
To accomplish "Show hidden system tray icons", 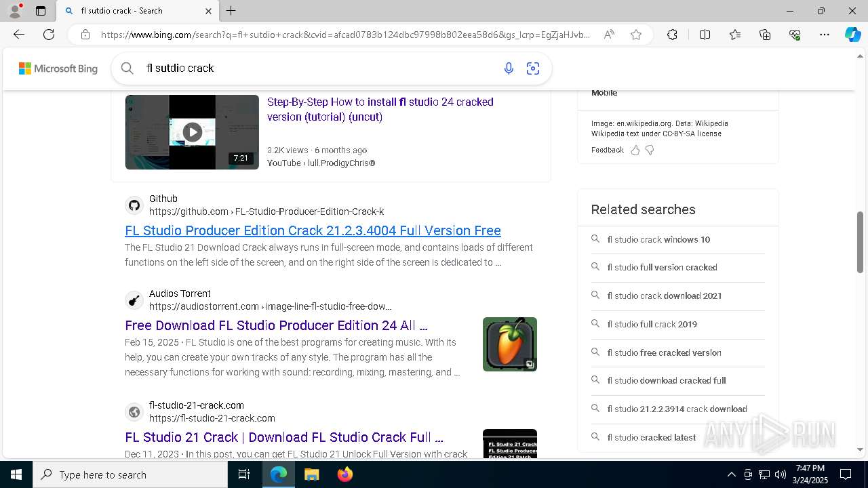I will (731, 474).
